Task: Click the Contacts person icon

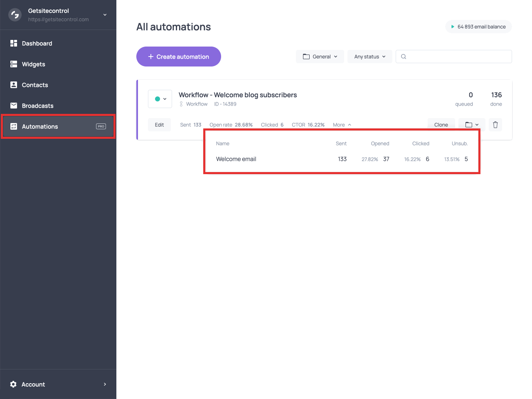Action: (x=14, y=85)
